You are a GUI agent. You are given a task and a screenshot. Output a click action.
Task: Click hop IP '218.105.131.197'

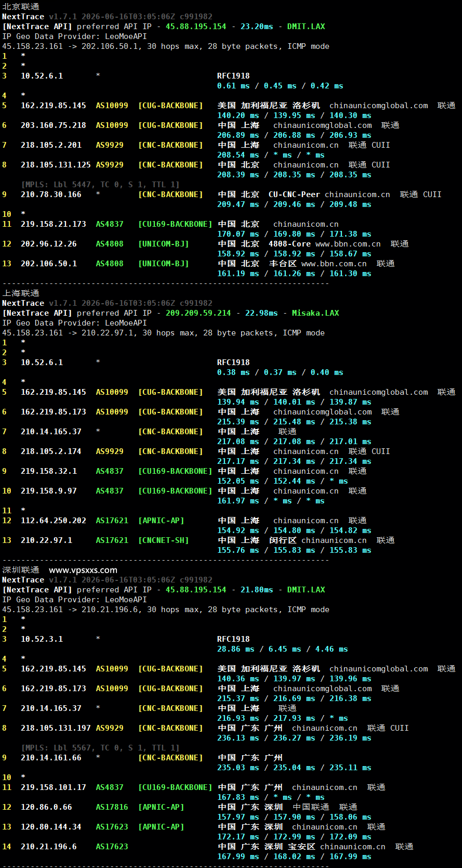(56, 728)
